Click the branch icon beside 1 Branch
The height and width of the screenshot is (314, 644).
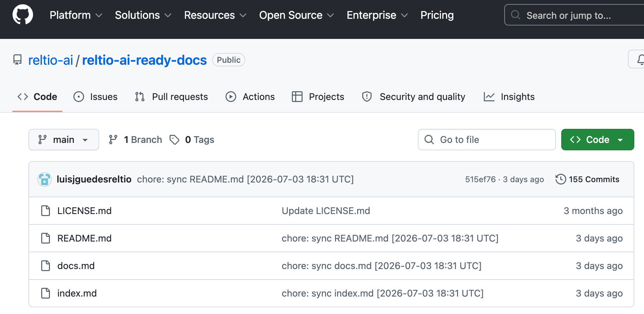pos(113,140)
